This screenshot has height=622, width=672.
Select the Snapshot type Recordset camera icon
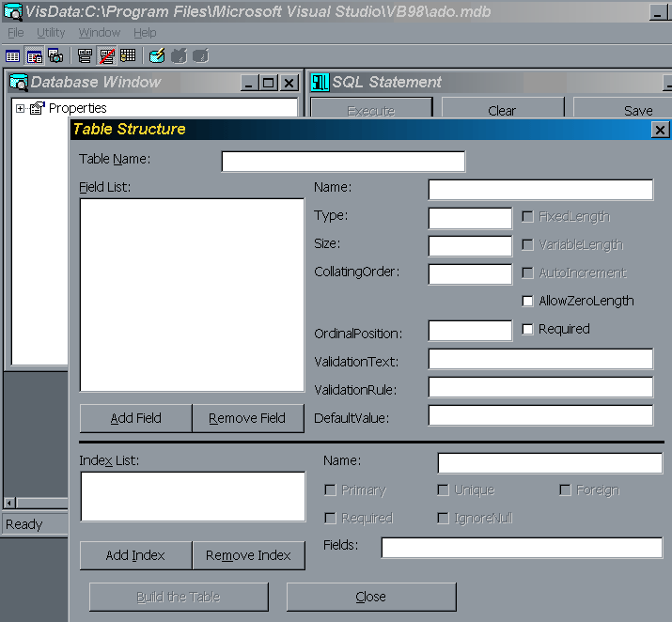(55, 56)
